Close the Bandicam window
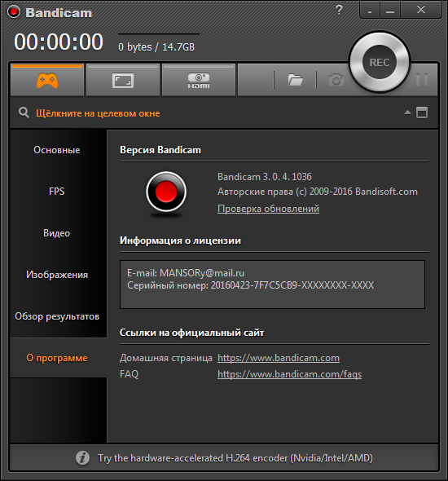 click(x=421, y=10)
